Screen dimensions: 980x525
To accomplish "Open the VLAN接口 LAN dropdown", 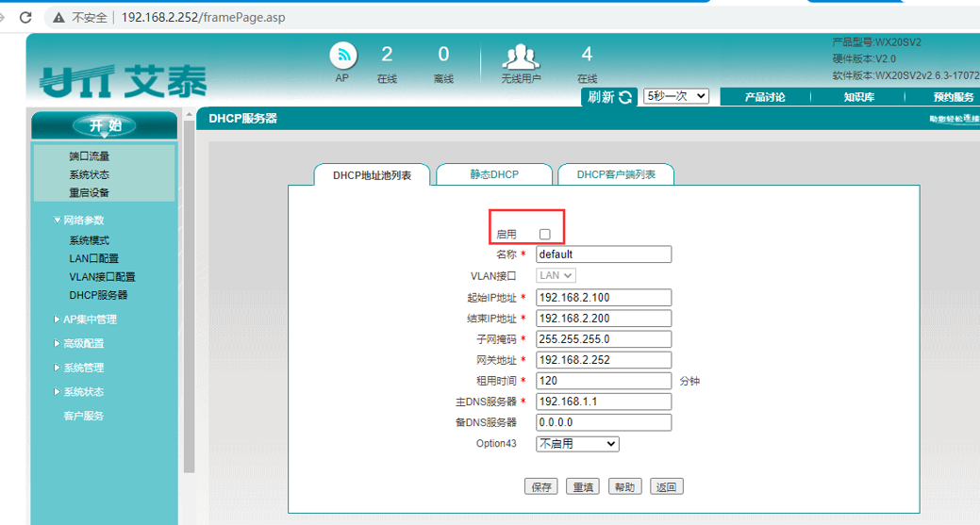I will 556,275.
